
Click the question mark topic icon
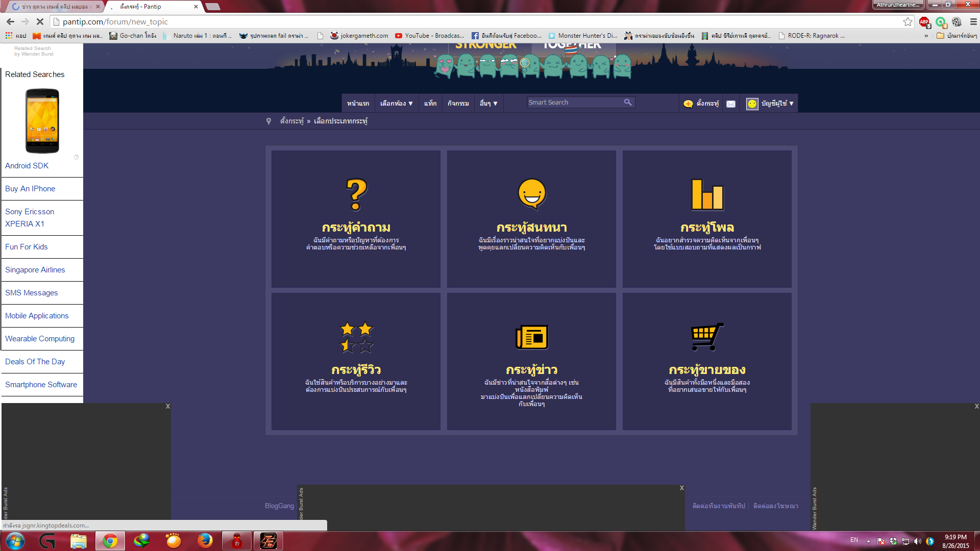pos(356,194)
